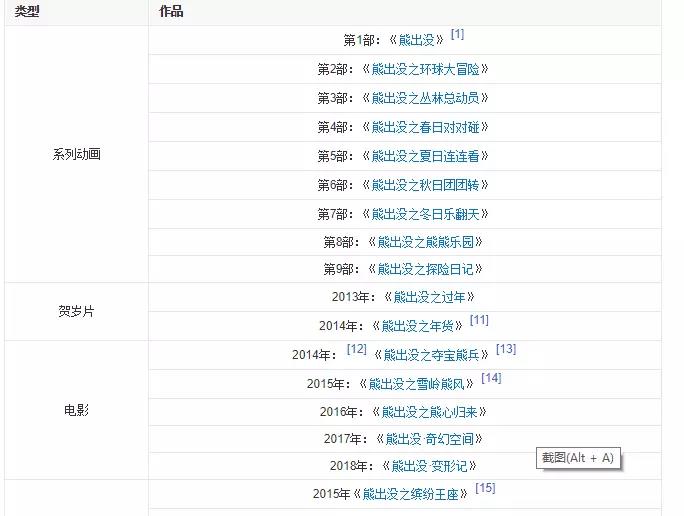Open the 熊出没之夏日连连看 link
684x516 pixels.
coord(431,157)
